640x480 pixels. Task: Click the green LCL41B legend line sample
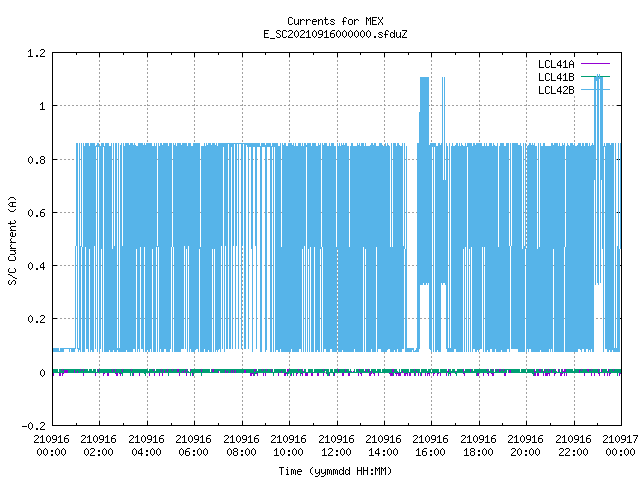pos(595,76)
